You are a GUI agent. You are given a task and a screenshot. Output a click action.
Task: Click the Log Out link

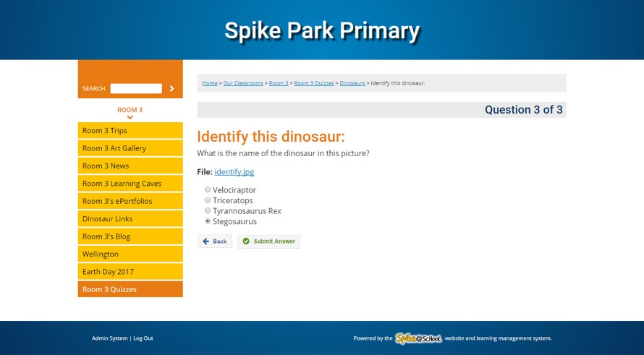click(143, 338)
